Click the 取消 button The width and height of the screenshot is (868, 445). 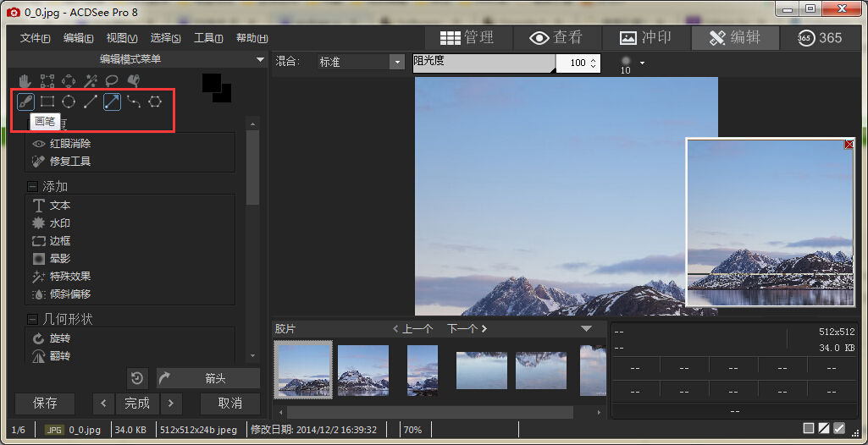(x=229, y=403)
